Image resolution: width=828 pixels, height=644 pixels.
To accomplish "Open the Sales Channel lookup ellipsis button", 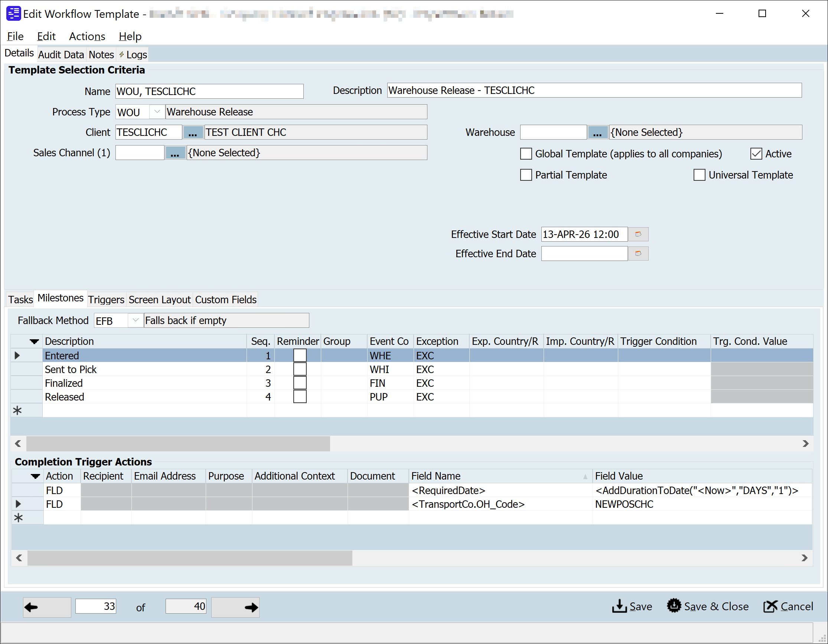I will tap(175, 153).
